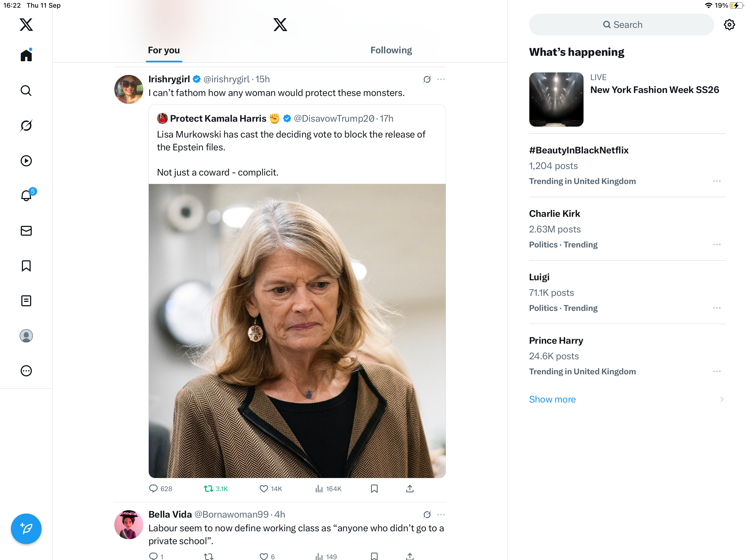Viewport: 747px width, 560px height.
Task: Click the Search input field
Action: tap(621, 25)
